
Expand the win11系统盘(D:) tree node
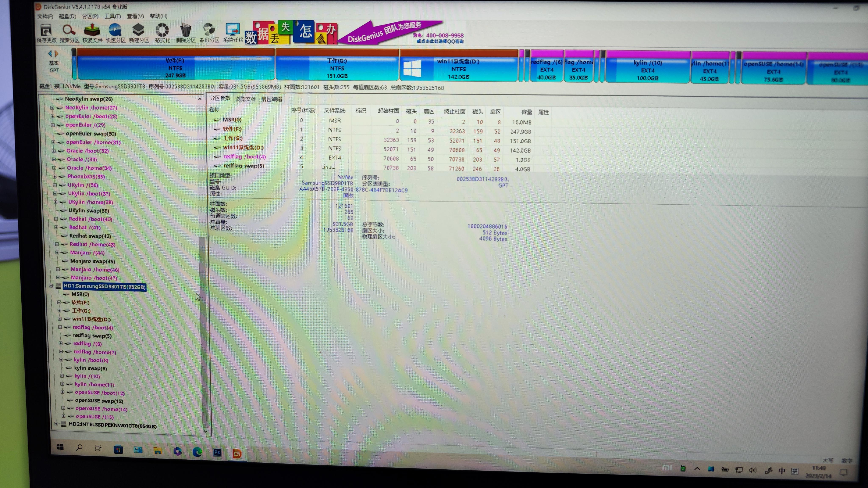coord(60,319)
